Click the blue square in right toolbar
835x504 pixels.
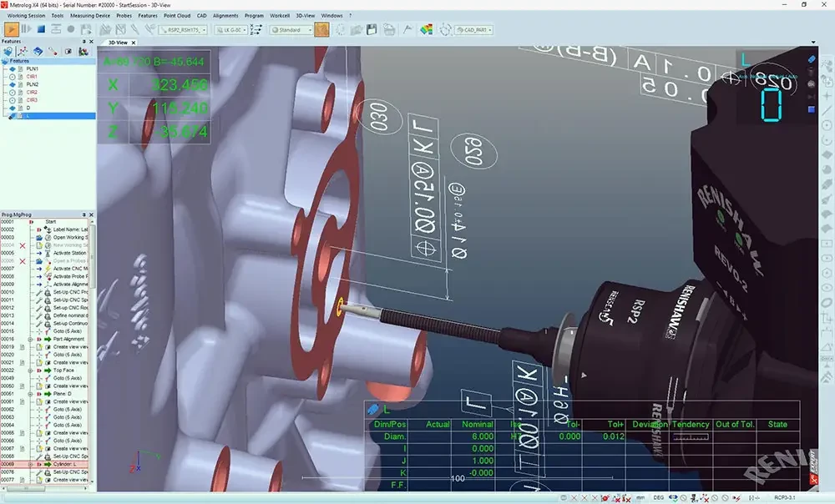(812, 109)
